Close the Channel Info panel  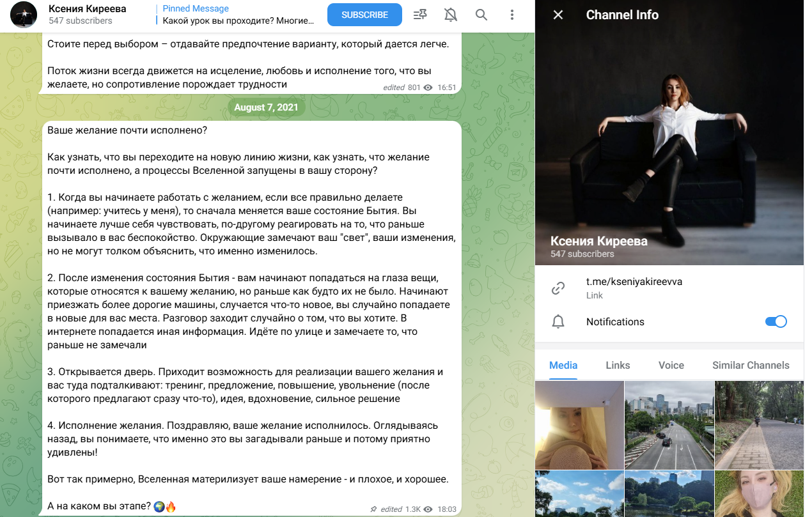558,15
